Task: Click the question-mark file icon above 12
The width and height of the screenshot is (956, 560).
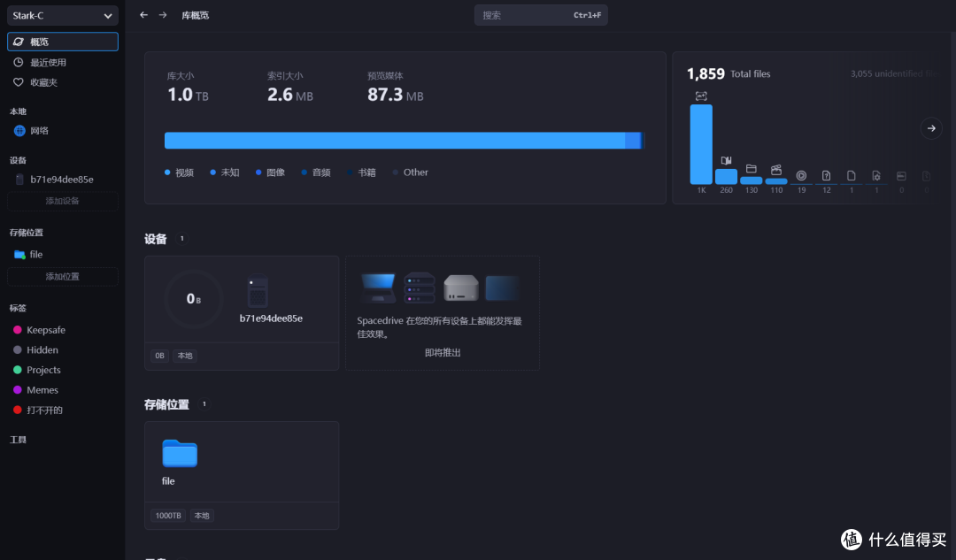Action: click(826, 175)
